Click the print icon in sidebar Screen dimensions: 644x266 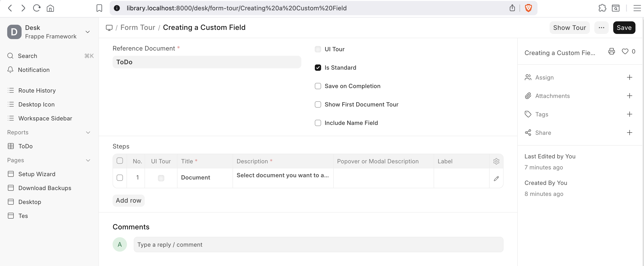click(x=611, y=51)
